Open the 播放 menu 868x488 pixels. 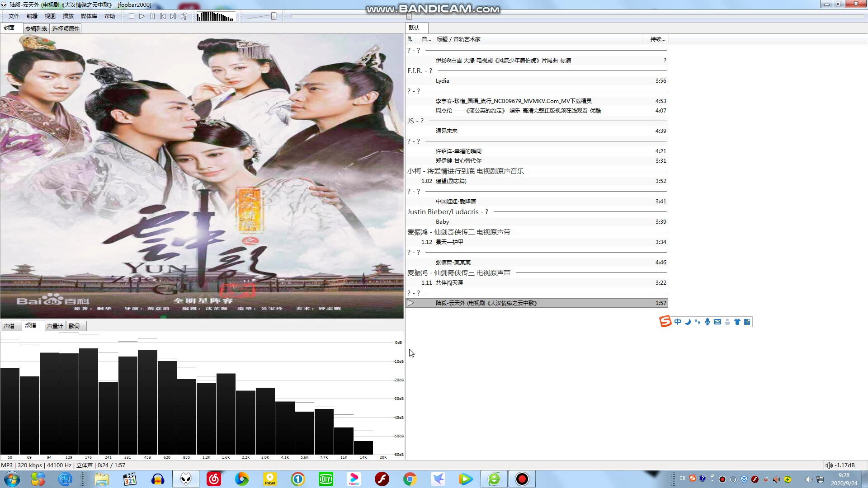tap(68, 16)
